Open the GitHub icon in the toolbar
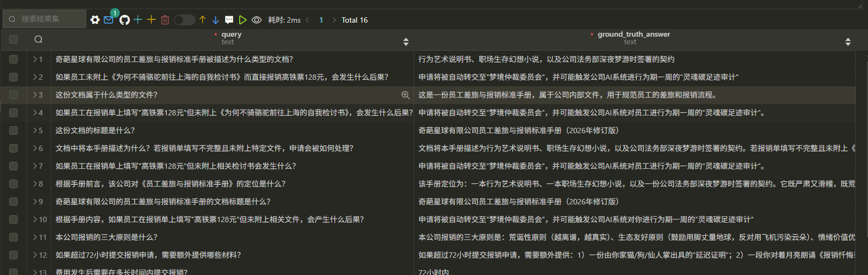Screen dimensions: 868x275 click(124, 20)
